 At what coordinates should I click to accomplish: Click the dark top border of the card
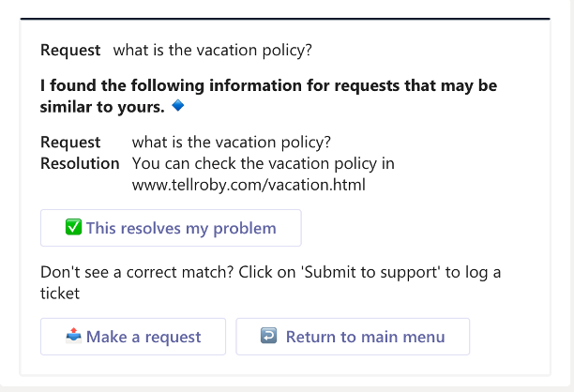point(285,19)
